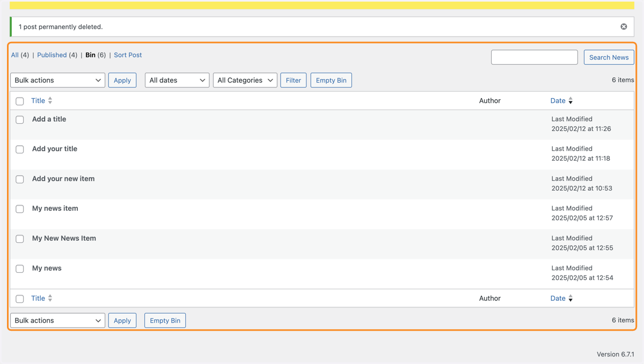644x364 pixels.
Task: Click the header Date column link
Action: [x=558, y=101]
